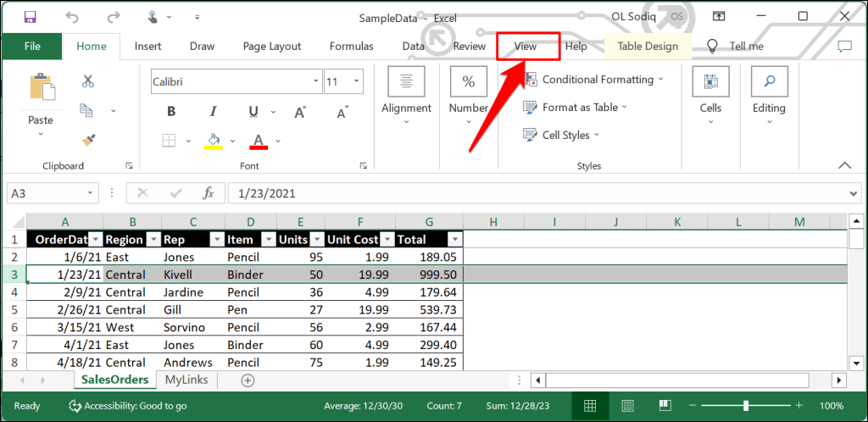Click the Increase Font Size icon

point(300,112)
